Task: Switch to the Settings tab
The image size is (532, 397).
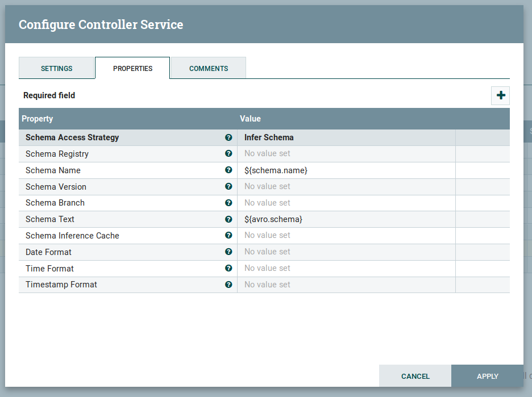Action: (x=56, y=68)
